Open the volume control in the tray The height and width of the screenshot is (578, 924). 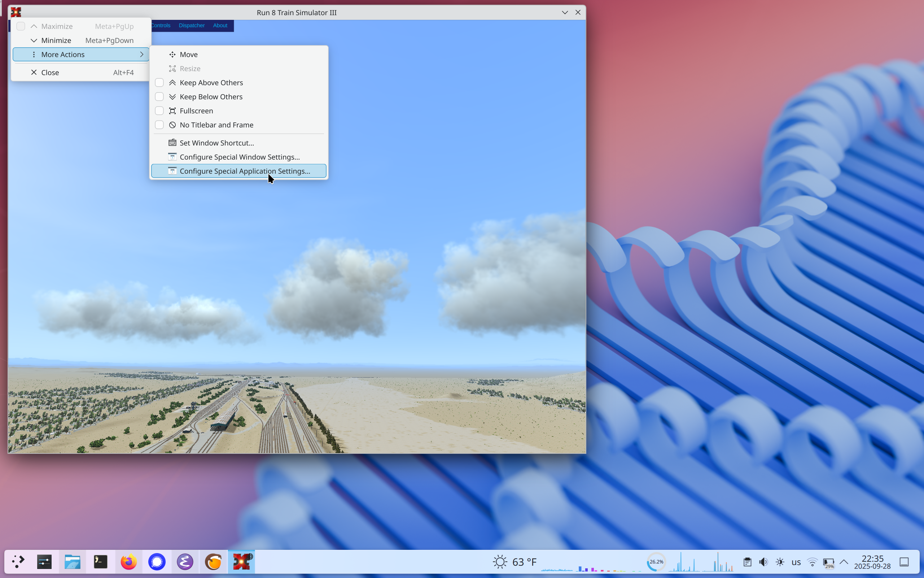[763, 561]
